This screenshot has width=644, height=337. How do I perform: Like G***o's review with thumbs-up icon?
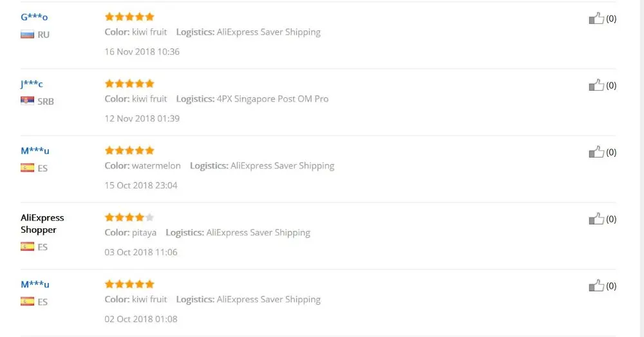pos(596,19)
